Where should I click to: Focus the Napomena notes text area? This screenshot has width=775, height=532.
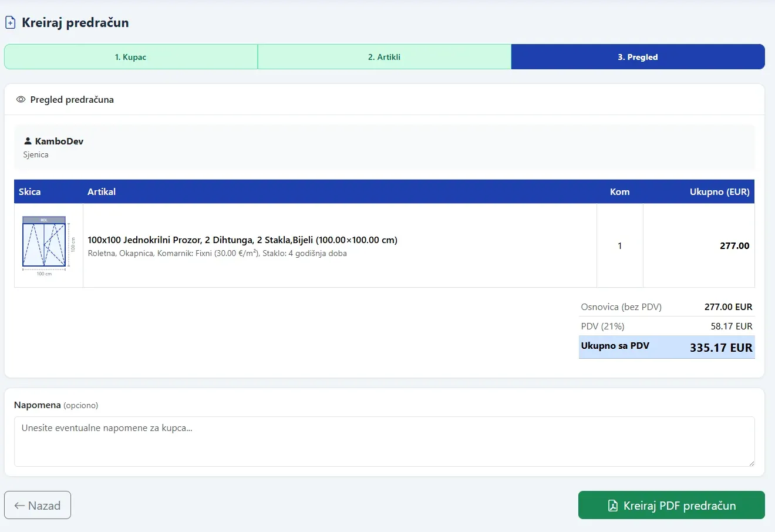[x=385, y=442]
